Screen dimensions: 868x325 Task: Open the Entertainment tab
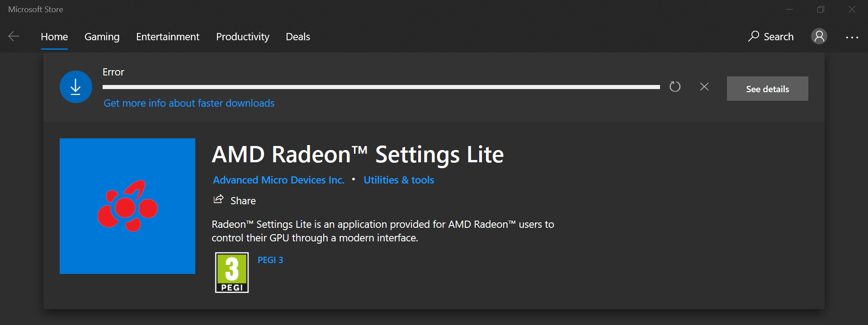point(168,37)
